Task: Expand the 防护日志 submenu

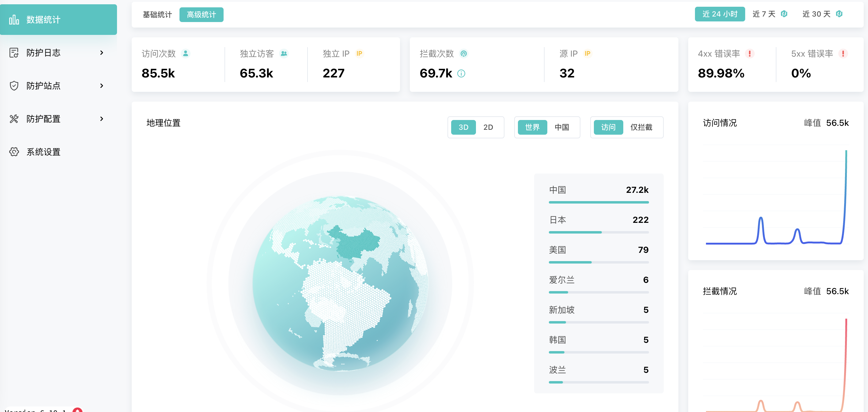Action: 58,53
